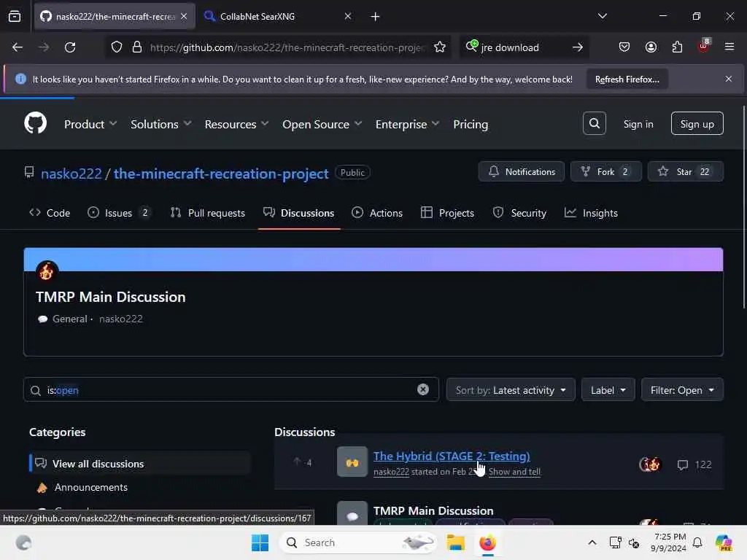Select View all discussions category
The height and width of the screenshot is (560, 747).
click(x=140, y=463)
